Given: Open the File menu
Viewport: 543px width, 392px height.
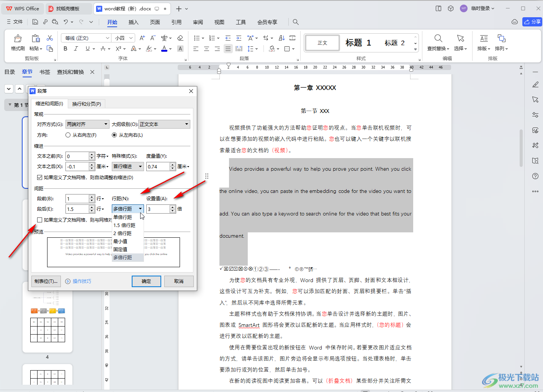Looking at the screenshot, I should pyautogui.click(x=15, y=22).
